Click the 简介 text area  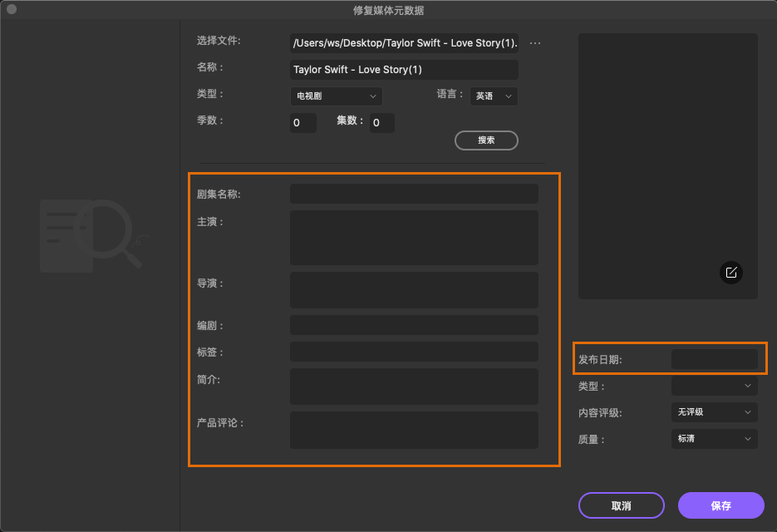click(414, 386)
